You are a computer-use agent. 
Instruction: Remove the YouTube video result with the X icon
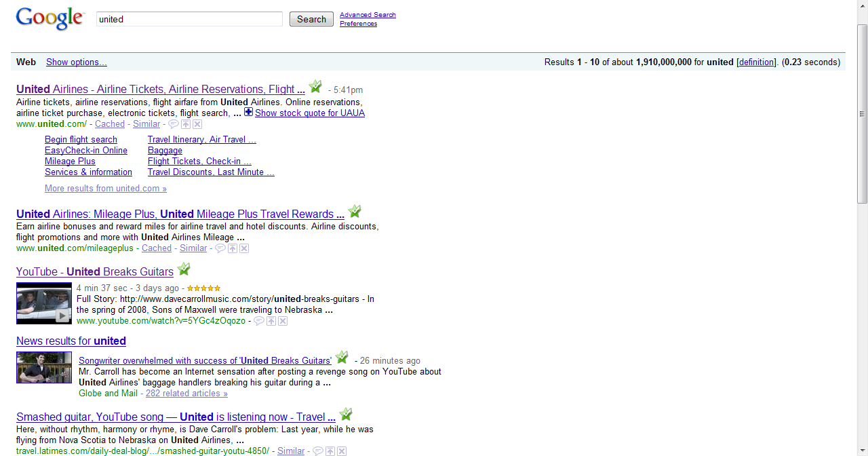coord(283,321)
